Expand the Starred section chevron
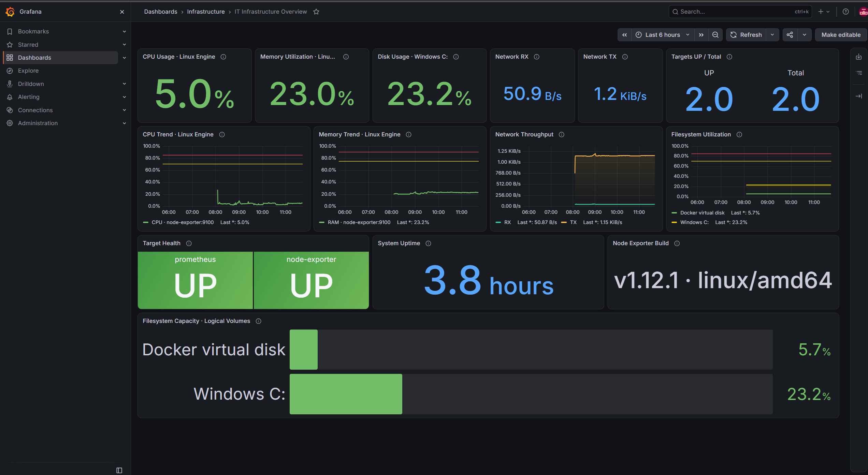The height and width of the screenshot is (475, 868). pyautogui.click(x=124, y=45)
